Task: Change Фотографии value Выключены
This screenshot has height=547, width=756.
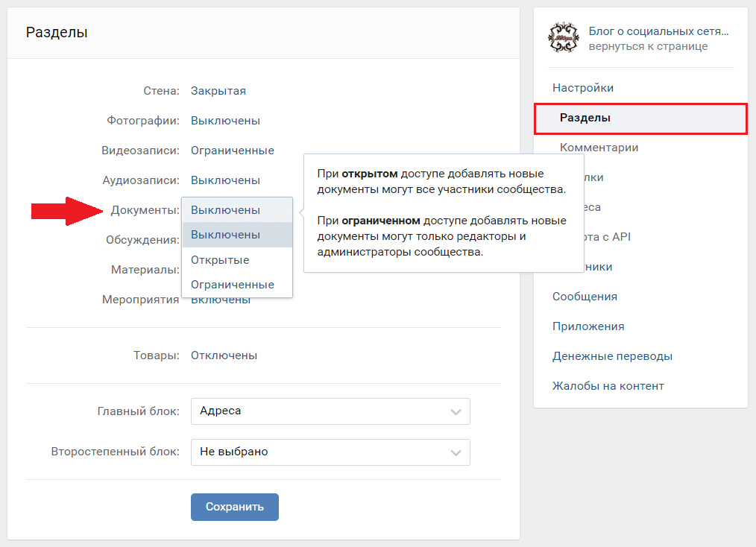Action: [x=225, y=121]
